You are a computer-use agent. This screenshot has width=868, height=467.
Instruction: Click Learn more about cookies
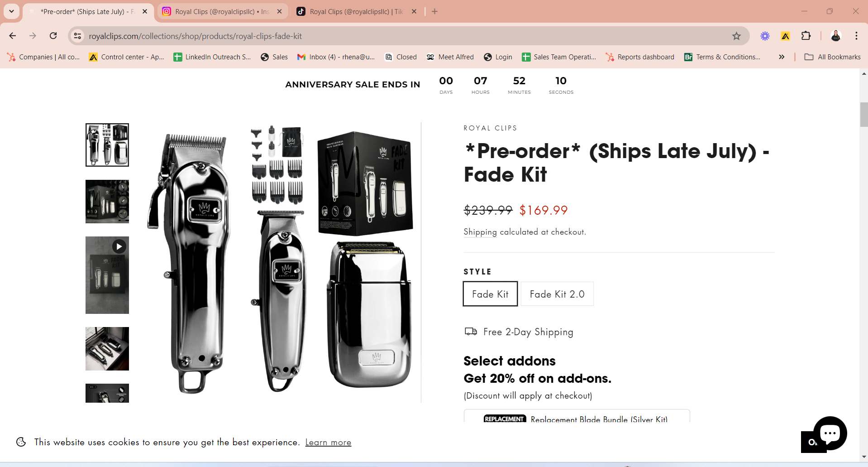[328, 442]
